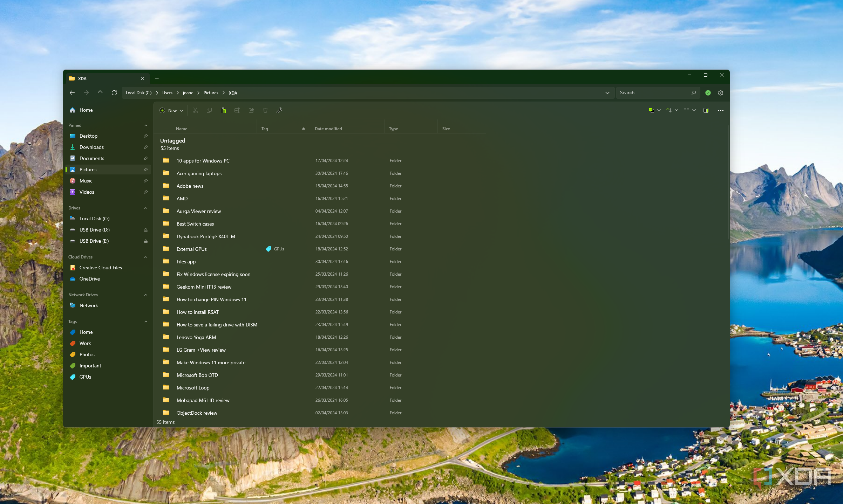Screen dimensions: 843x504
Task: Click the Rename icon in toolbar
Action: [x=237, y=110]
